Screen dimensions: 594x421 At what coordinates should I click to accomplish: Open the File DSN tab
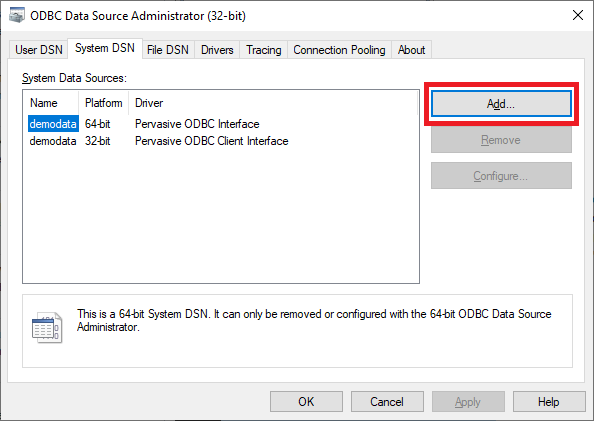pyautogui.click(x=168, y=50)
